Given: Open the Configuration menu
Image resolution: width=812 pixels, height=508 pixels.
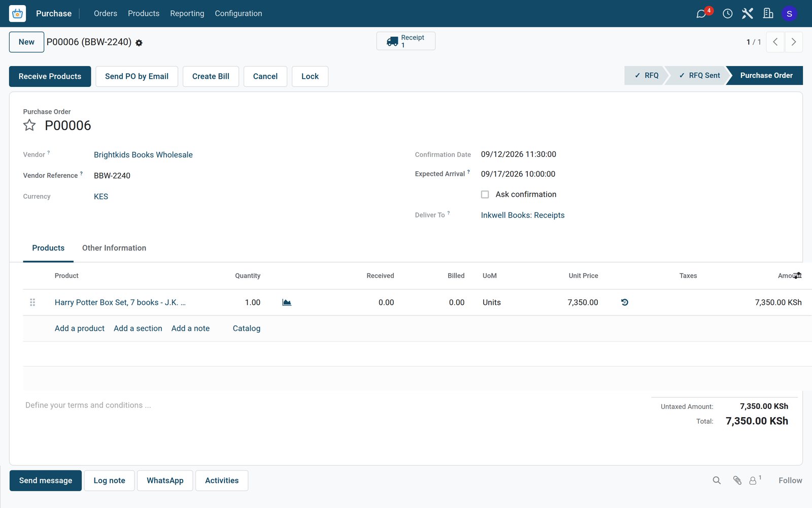Looking at the screenshot, I should coord(239,14).
